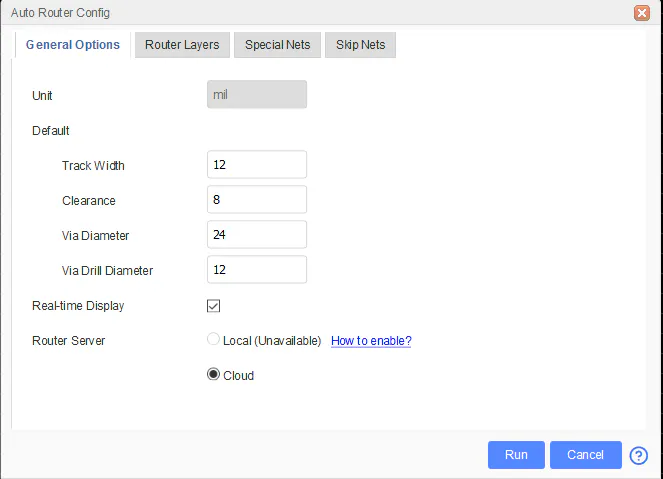Go to the Special Nets tab

pyautogui.click(x=278, y=45)
